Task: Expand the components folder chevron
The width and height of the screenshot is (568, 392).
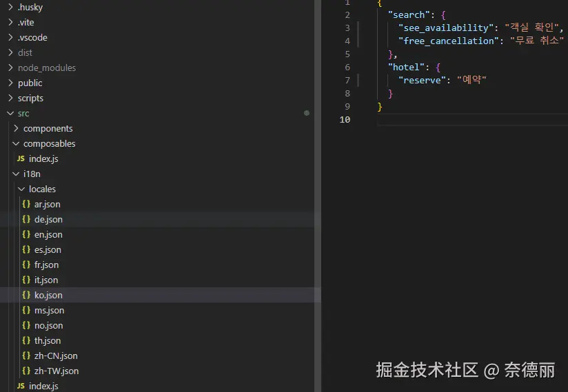Action: tap(16, 128)
